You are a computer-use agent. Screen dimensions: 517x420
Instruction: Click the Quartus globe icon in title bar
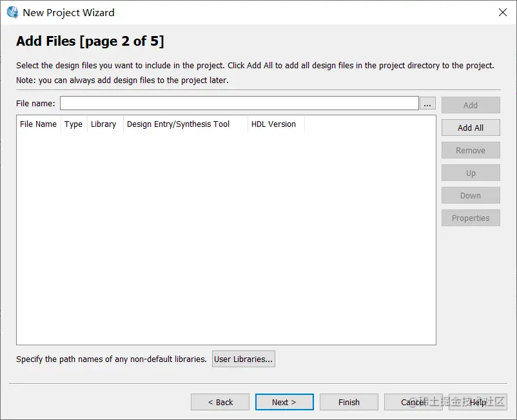click(12, 12)
